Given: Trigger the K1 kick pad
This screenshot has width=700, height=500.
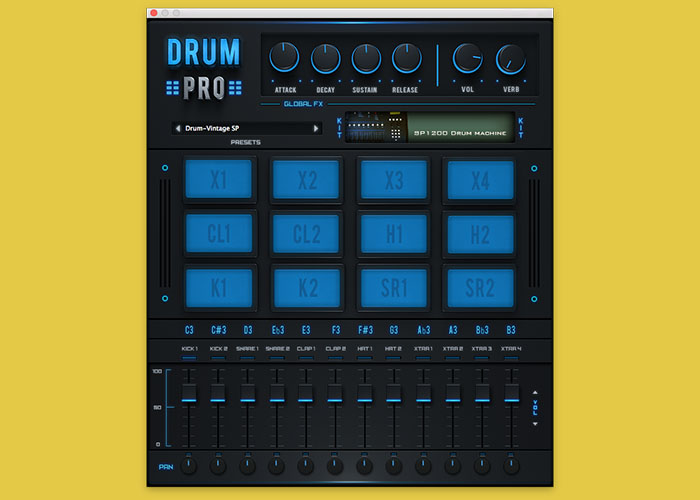Looking at the screenshot, I should pos(219,288).
